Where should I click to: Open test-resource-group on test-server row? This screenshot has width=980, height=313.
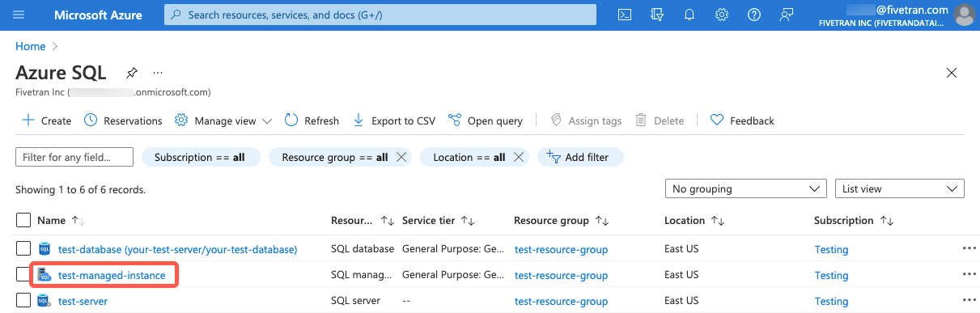point(561,301)
